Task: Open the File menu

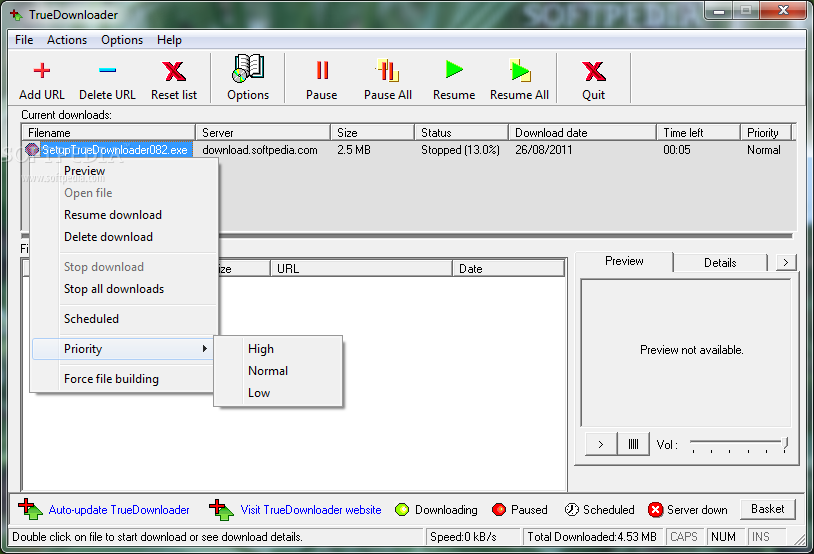Action: click(x=24, y=40)
